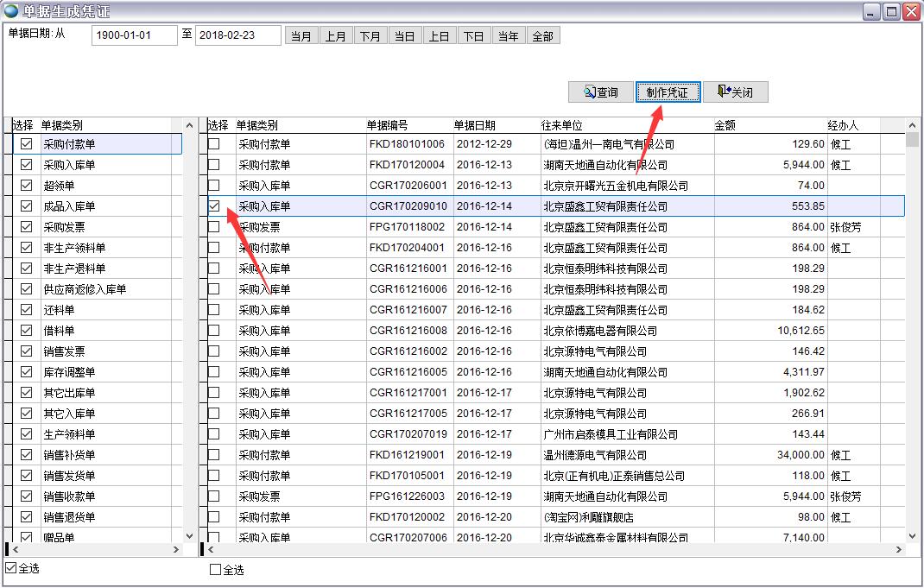Check row with document CGR170206001
The height and width of the screenshot is (588, 924).
point(214,186)
